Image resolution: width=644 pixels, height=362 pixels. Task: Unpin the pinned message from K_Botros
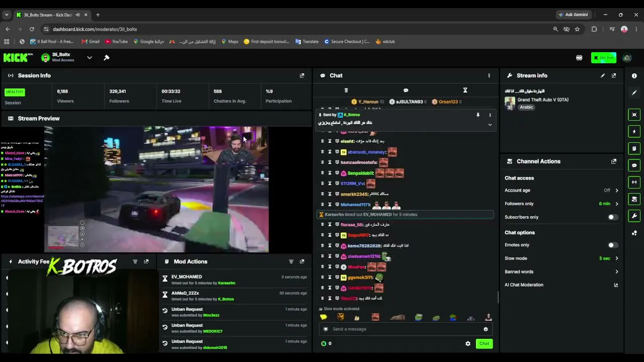(478, 115)
